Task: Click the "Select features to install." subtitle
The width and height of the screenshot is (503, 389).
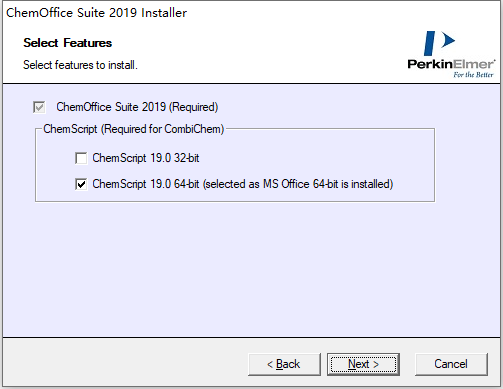Action: coord(80,65)
